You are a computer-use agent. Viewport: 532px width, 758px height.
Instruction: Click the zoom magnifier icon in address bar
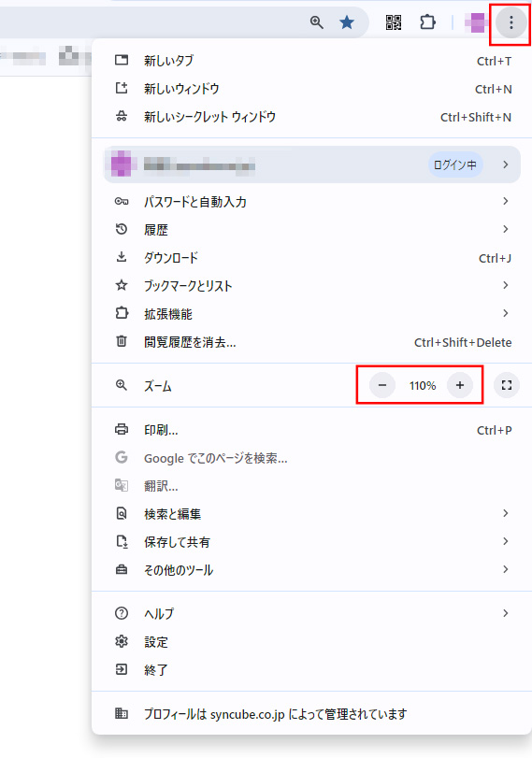point(317,22)
